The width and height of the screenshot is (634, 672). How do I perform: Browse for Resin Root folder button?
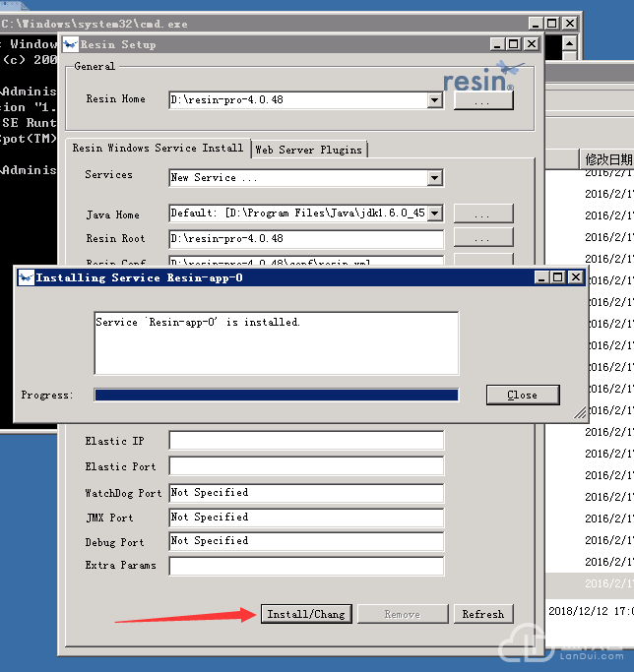(483, 237)
